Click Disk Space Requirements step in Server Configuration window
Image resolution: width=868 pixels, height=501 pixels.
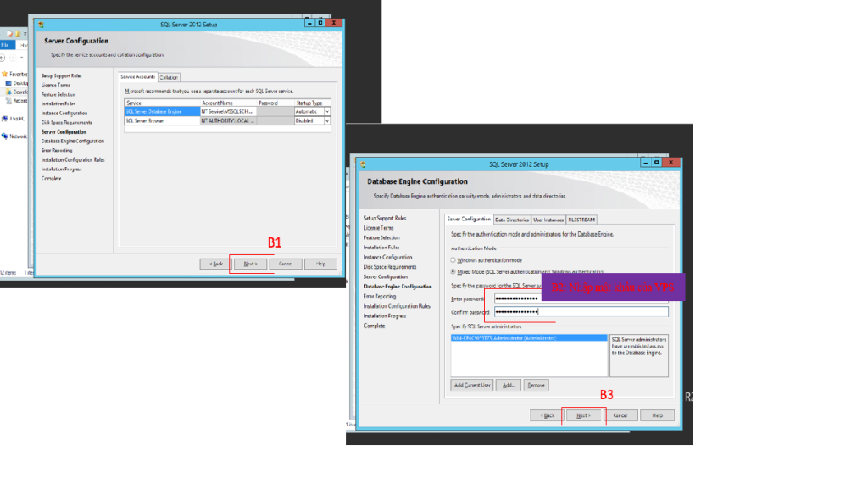pyautogui.click(x=66, y=122)
